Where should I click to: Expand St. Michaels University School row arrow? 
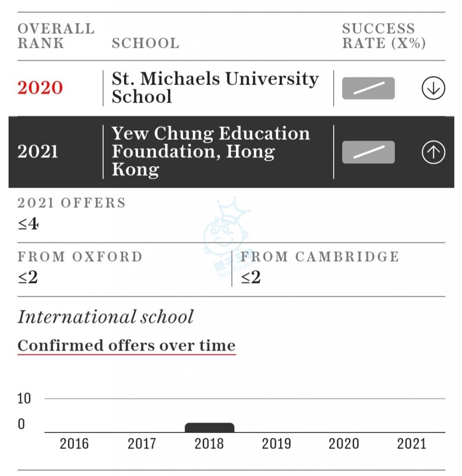coord(433,88)
